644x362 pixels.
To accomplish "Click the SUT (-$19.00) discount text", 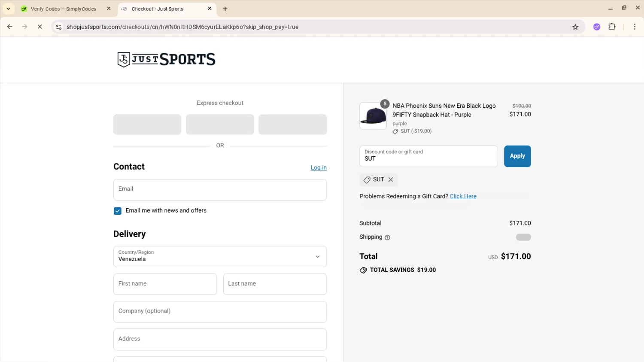I will pyautogui.click(x=416, y=131).
